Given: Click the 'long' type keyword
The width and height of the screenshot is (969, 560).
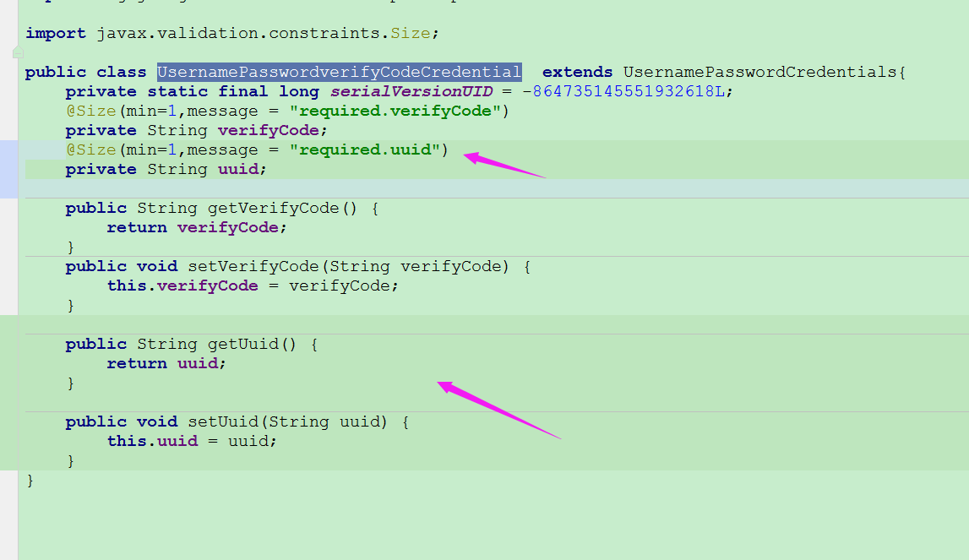Looking at the screenshot, I should point(299,92).
